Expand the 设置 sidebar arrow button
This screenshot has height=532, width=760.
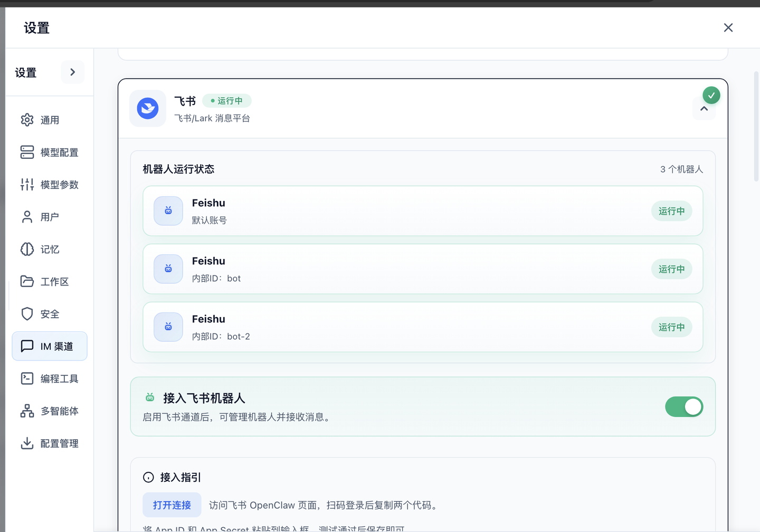[x=73, y=72]
